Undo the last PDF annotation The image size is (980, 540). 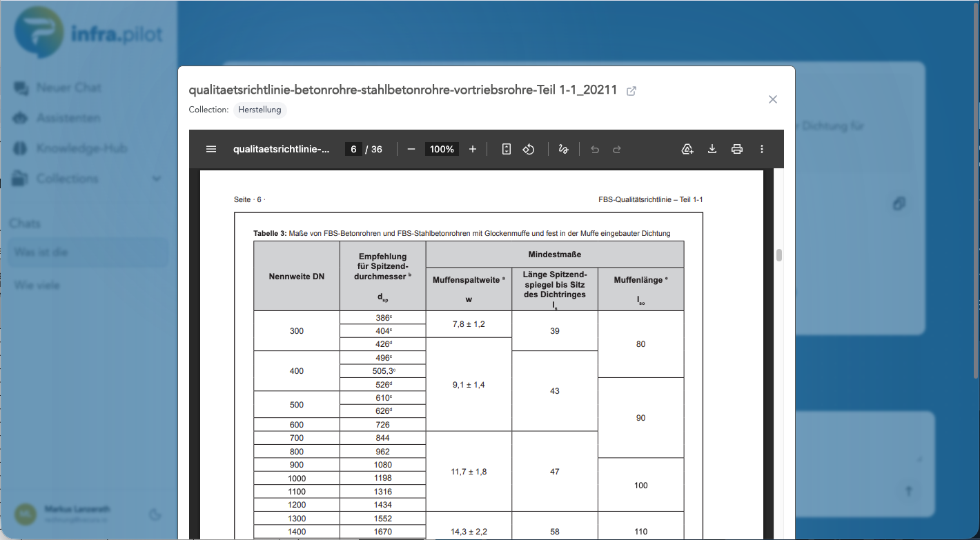click(595, 149)
